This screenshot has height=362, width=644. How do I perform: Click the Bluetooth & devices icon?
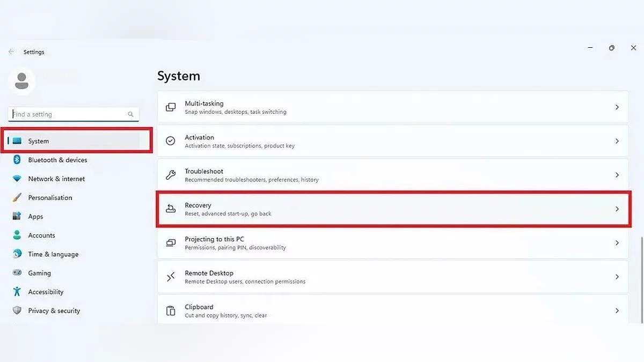[x=17, y=160]
